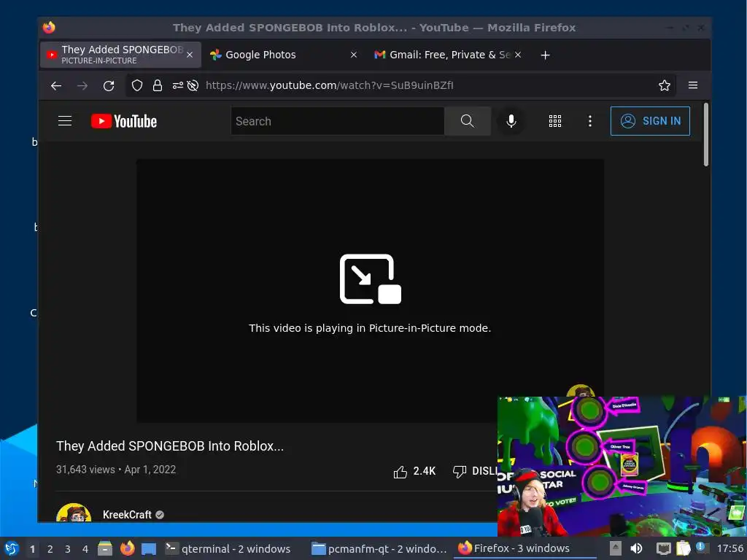The width and height of the screenshot is (747, 560).
Task: Open YouTube settings three-dot menu
Action: click(x=589, y=121)
